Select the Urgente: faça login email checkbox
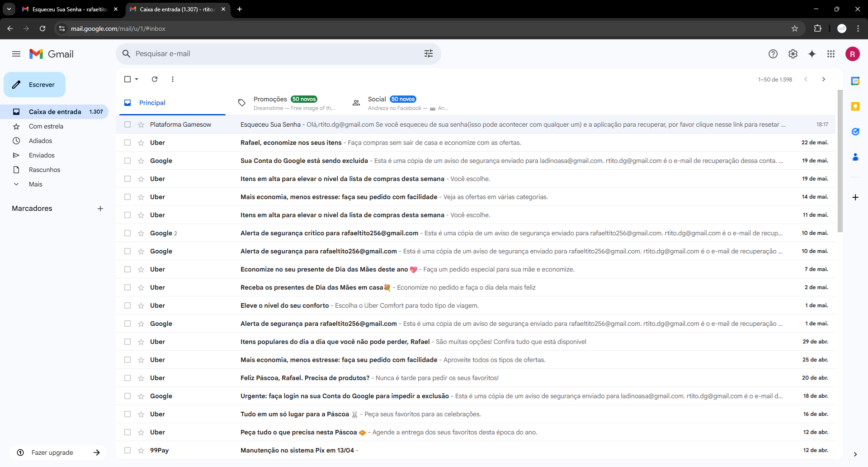 pyautogui.click(x=127, y=396)
